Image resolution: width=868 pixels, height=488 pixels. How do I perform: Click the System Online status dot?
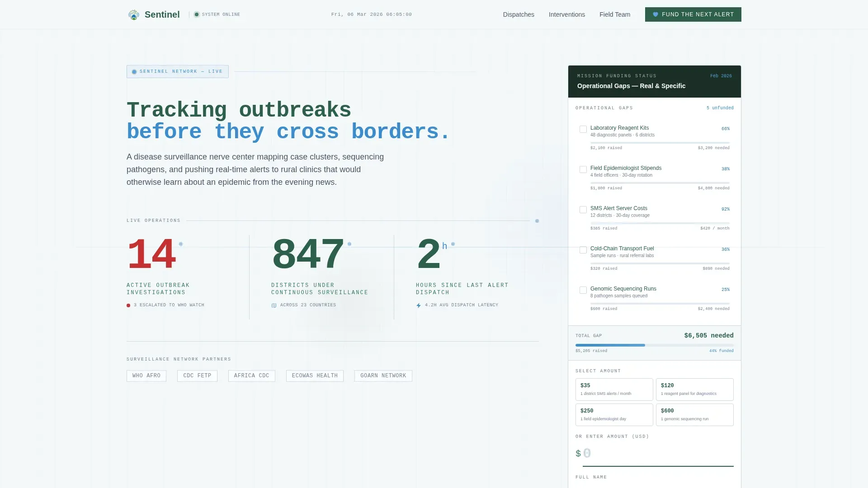point(197,14)
